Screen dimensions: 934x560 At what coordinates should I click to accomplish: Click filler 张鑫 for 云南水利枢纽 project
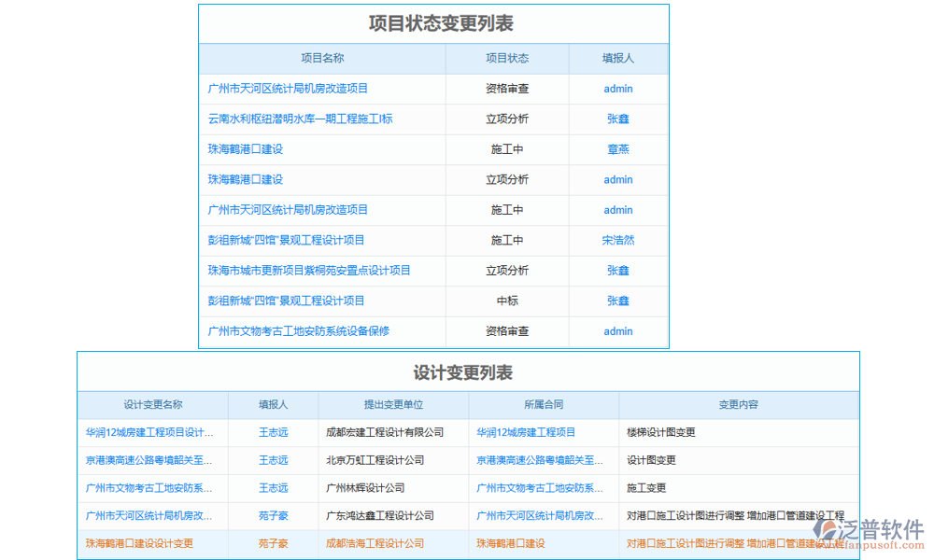click(617, 119)
